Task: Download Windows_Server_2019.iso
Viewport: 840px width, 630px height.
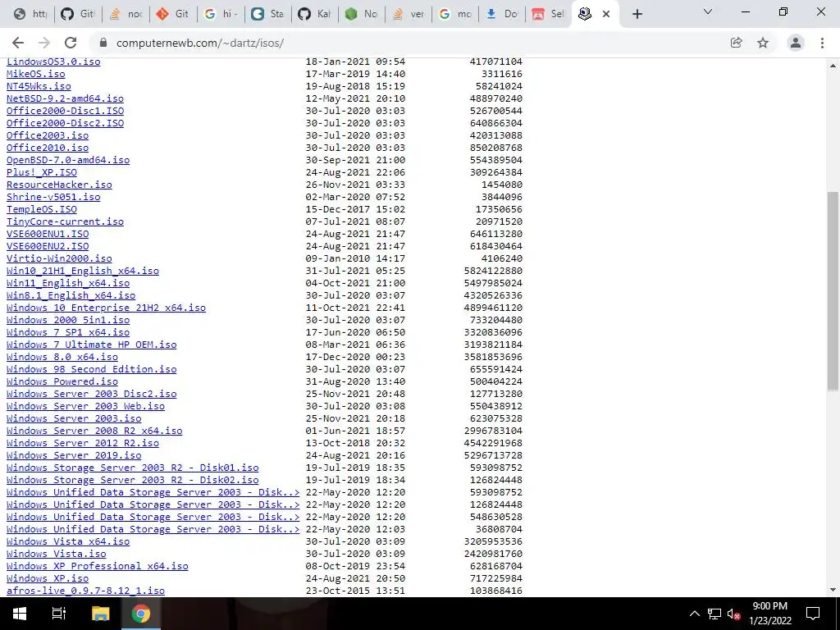Action: pos(74,456)
